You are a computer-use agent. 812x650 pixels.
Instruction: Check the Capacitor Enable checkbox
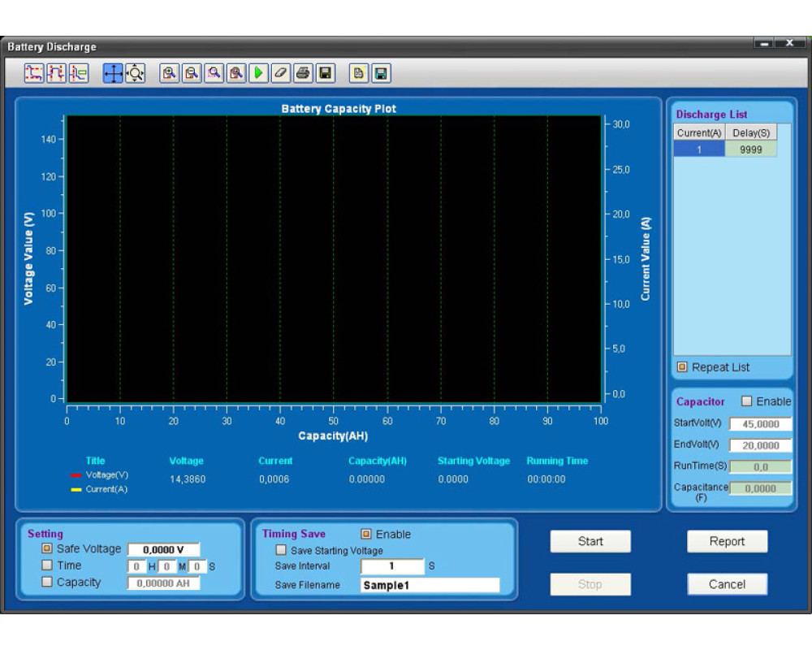(x=746, y=401)
